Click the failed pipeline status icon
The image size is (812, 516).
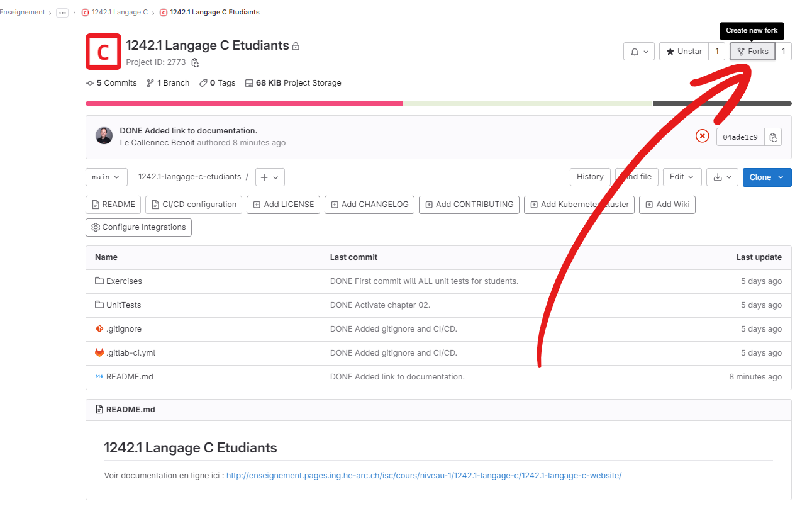(x=702, y=136)
